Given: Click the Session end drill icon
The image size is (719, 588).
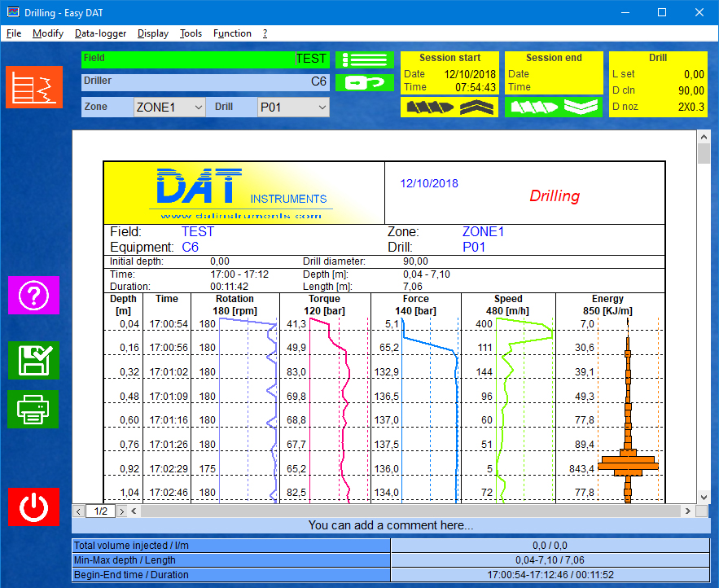Looking at the screenshot, I should click(x=533, y=107).
